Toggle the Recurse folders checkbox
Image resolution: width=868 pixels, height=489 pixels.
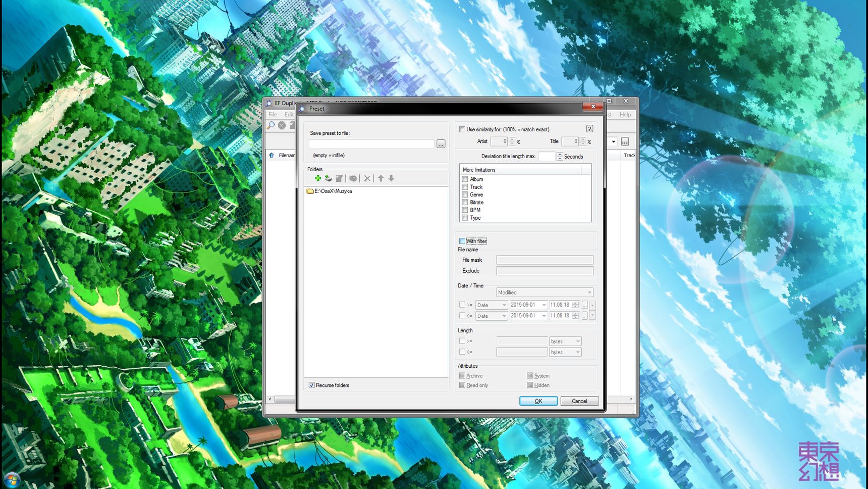[312, 385]
